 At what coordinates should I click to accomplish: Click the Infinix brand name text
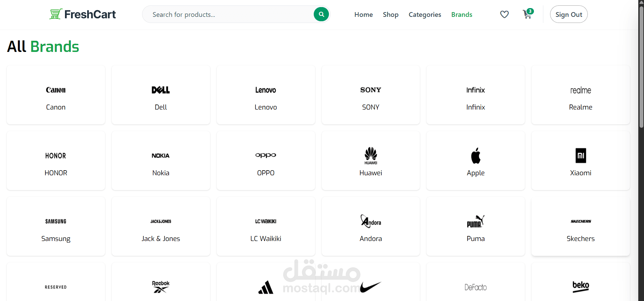476,107
